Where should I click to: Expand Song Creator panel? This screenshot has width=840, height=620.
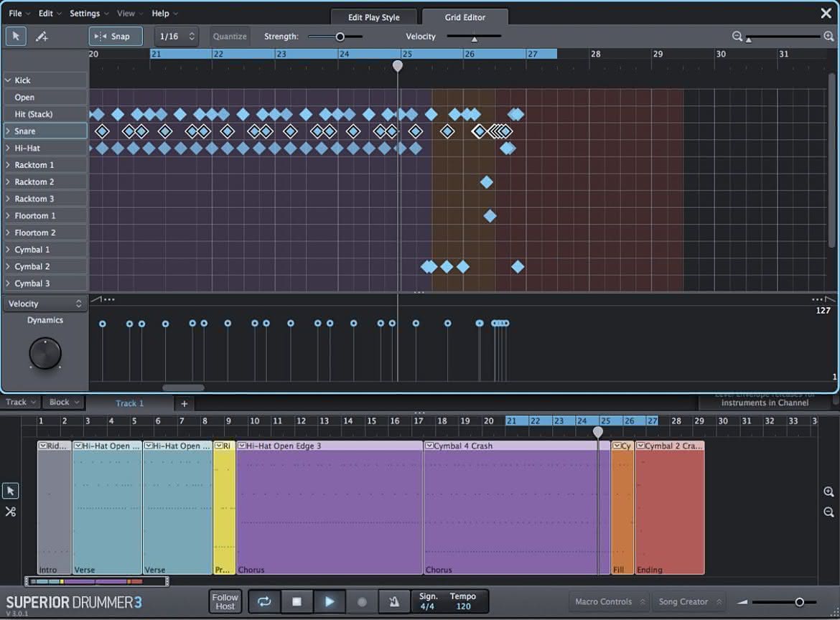click(690, 602)
